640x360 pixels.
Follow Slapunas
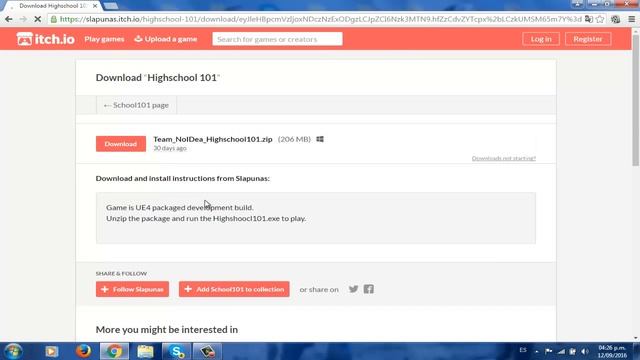(132, 289)
